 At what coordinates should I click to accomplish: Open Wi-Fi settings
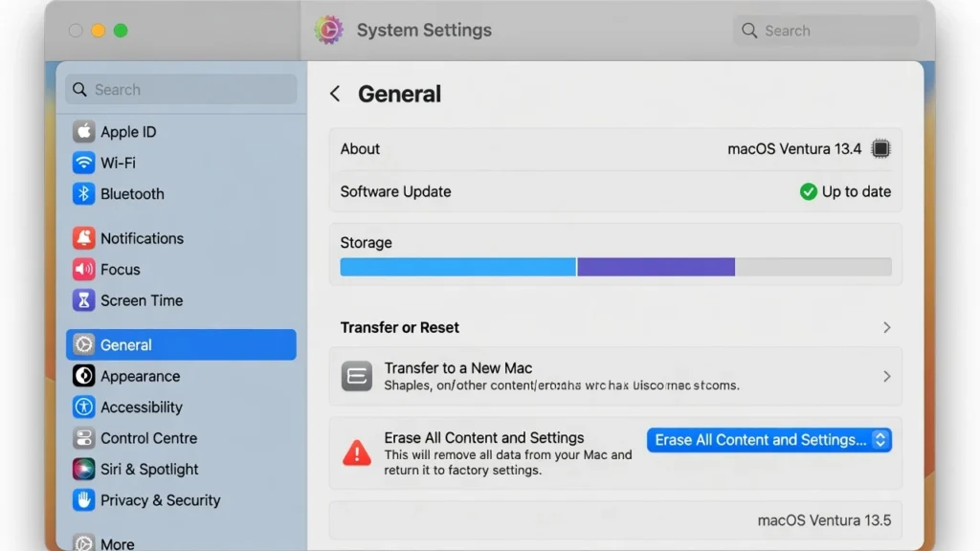coord(181,163)
